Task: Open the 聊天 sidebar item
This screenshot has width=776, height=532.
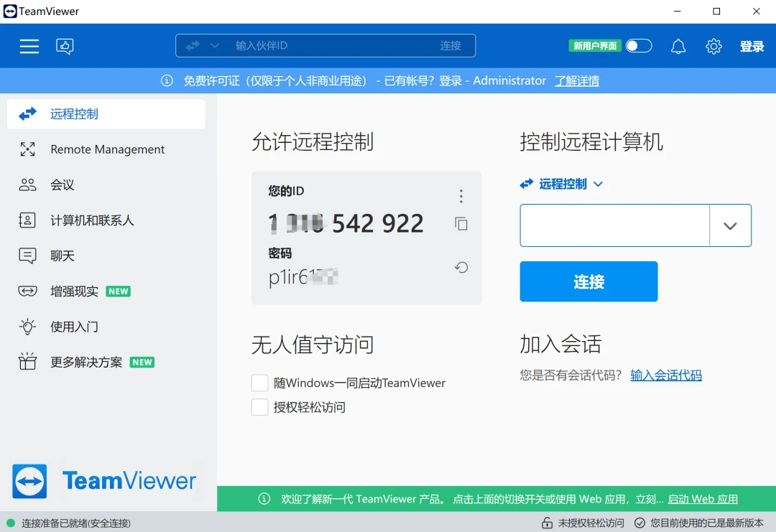Action: [63, 256]
